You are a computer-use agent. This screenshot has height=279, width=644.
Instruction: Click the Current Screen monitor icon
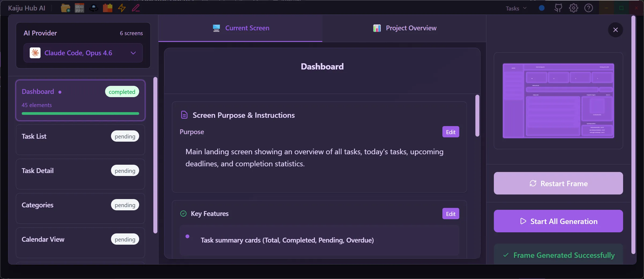(x=216, y=28)
